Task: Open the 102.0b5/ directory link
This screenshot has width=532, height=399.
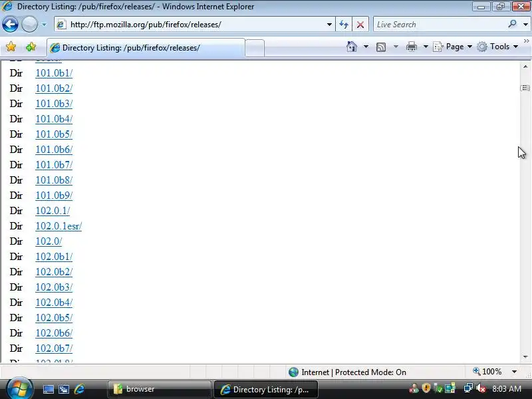Action: click(x=54, y=318)
